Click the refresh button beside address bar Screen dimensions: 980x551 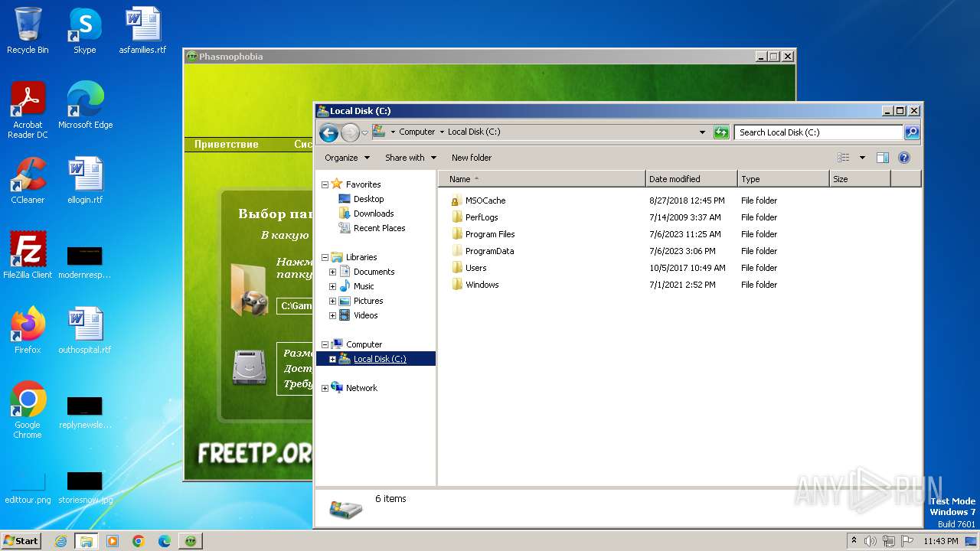click(720, 132)
